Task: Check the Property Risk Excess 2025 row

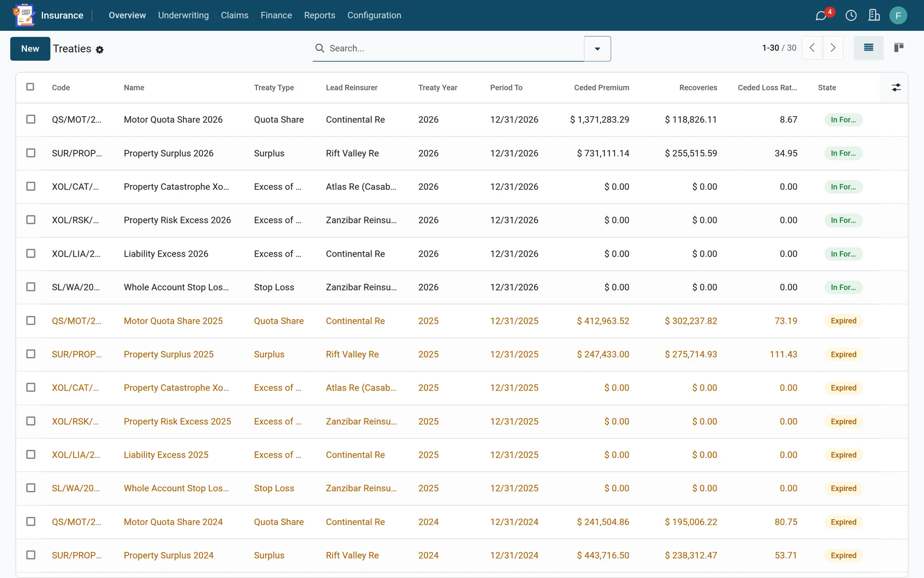Action: (x=31, y=421)
